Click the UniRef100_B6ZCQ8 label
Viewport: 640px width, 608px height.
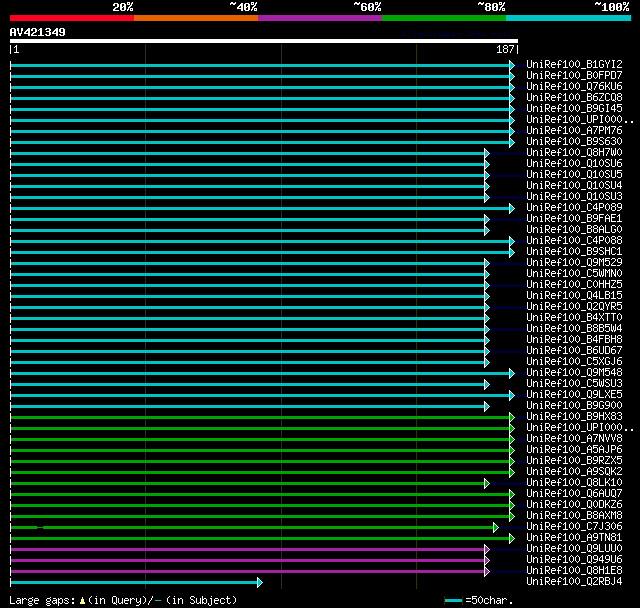(574, 98)
